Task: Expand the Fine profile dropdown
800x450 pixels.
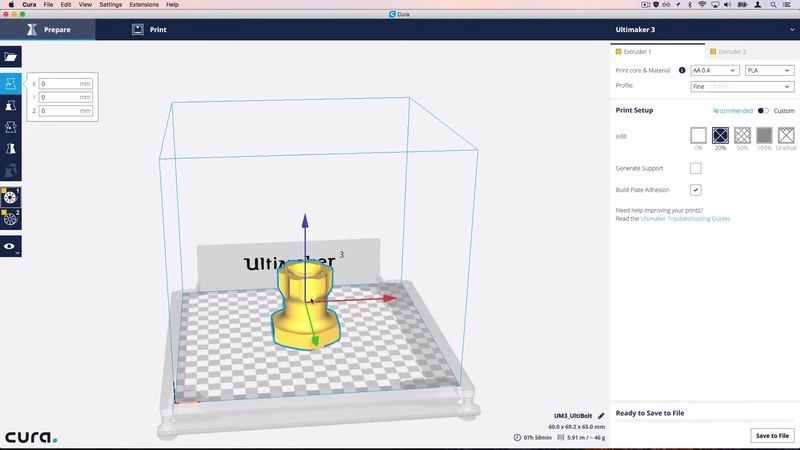Action: [741, 86]
